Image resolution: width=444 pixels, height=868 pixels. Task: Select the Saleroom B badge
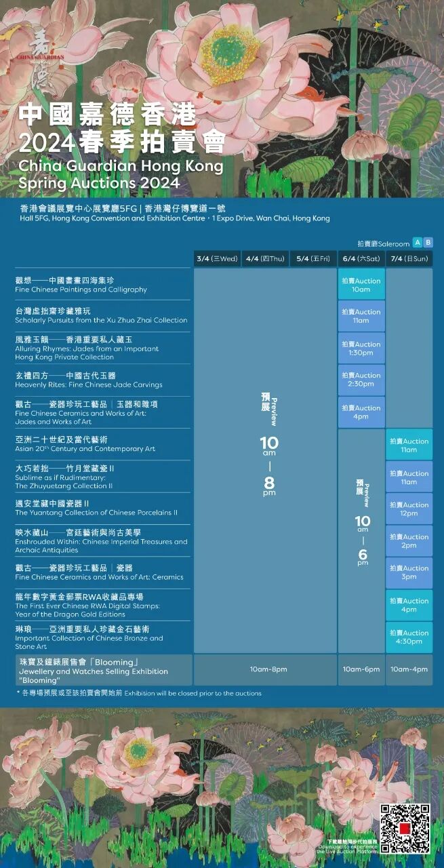coord(428,243)
